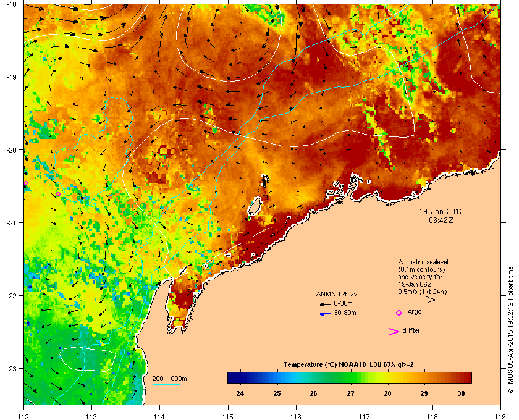
Task: Click the 'drifter' legend label
Action: [x=411, y=330]
